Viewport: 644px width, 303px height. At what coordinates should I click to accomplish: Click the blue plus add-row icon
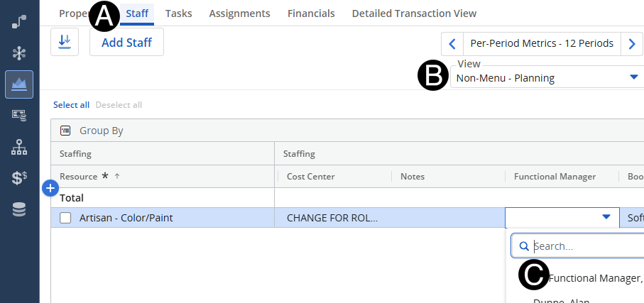click(50, 188)
